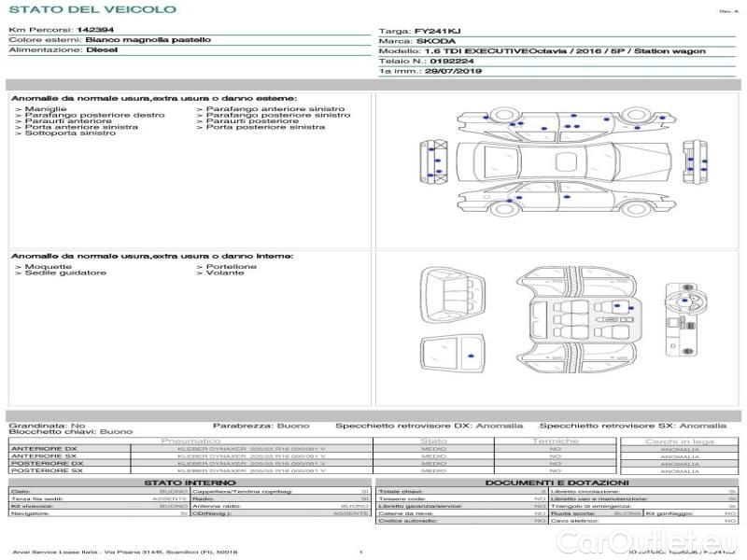Click the exterior anomalies heading ending 'danno esterne:'

[154, 99]
